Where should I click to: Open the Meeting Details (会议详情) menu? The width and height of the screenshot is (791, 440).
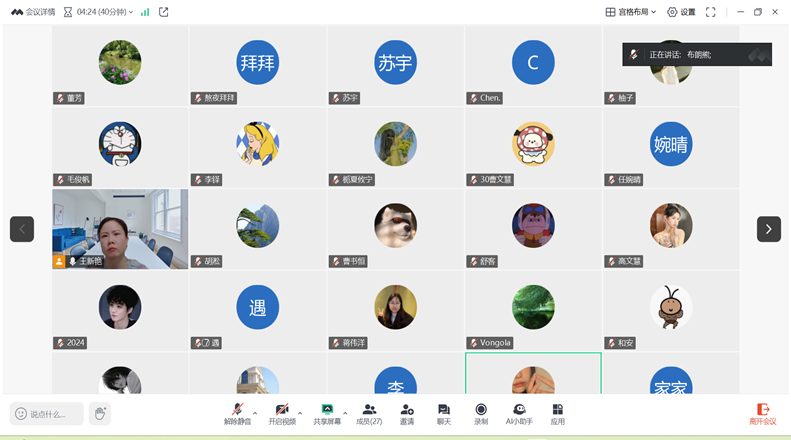point(34,12)
